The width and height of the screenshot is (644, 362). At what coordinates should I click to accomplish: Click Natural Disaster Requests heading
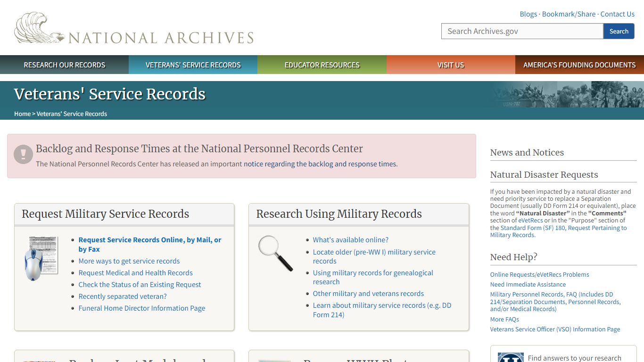tap(544, 175)
